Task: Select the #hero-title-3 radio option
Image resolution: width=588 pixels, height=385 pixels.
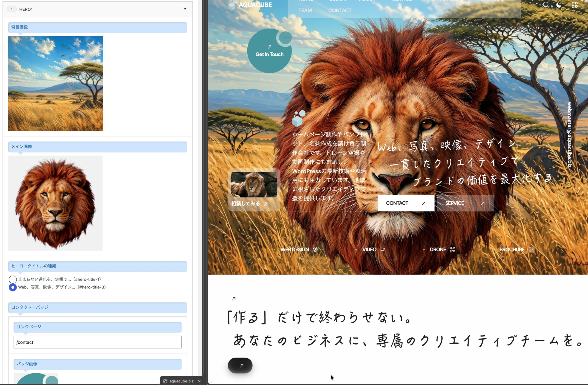Action: 13,287
